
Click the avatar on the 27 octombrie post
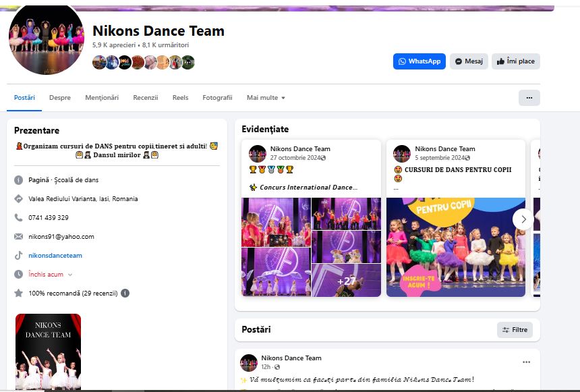[x=258, y=154]
